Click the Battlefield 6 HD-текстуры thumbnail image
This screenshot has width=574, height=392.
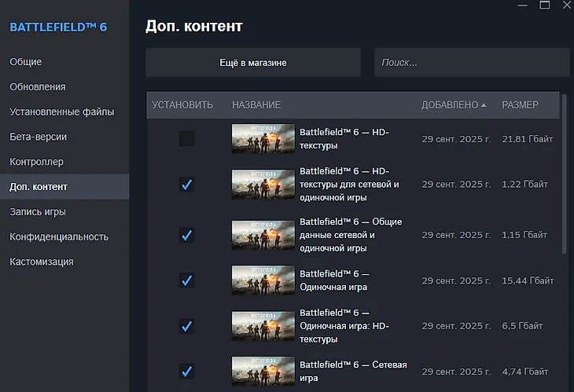(x=263, y=139)
